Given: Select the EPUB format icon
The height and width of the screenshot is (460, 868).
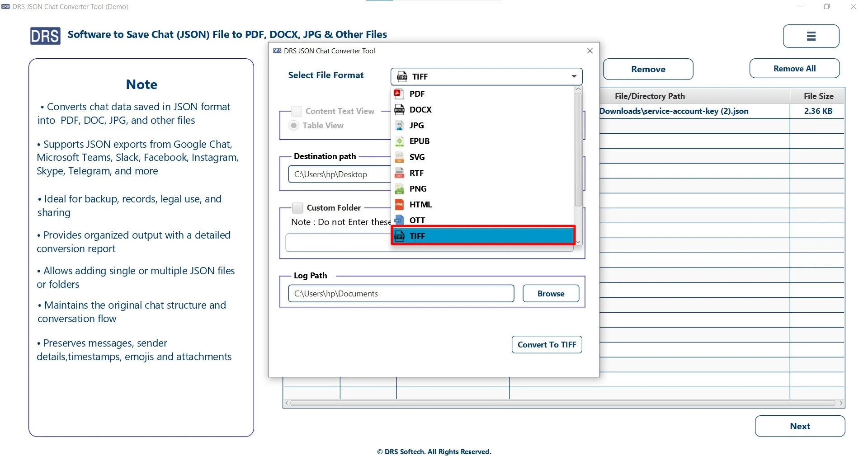Looking at the screenshot, I should [400, 141].
